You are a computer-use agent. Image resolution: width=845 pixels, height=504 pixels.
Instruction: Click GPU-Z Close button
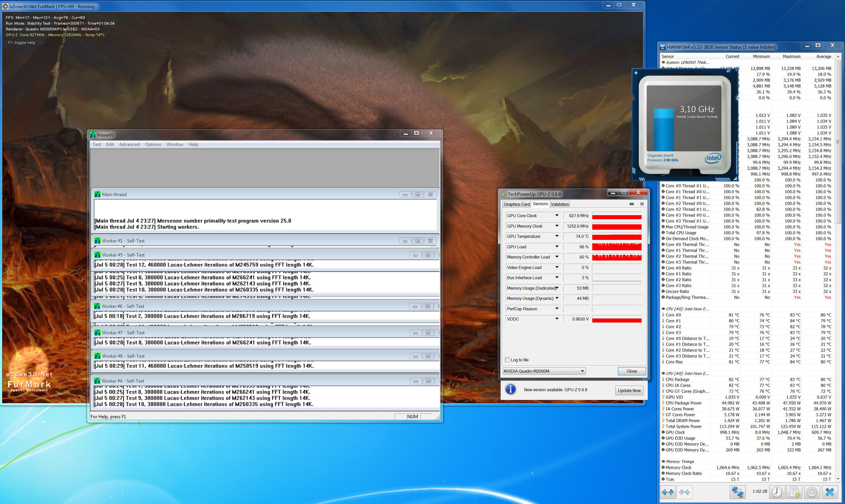click(x=632, y=371)
